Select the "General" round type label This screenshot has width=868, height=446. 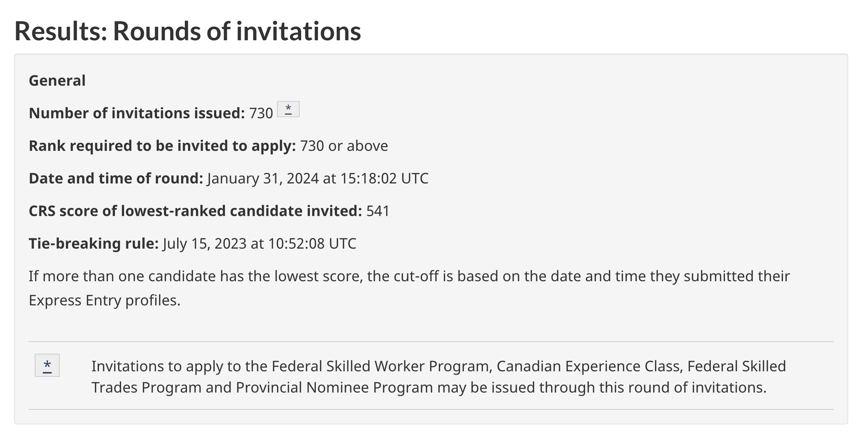tap(57, 81)
